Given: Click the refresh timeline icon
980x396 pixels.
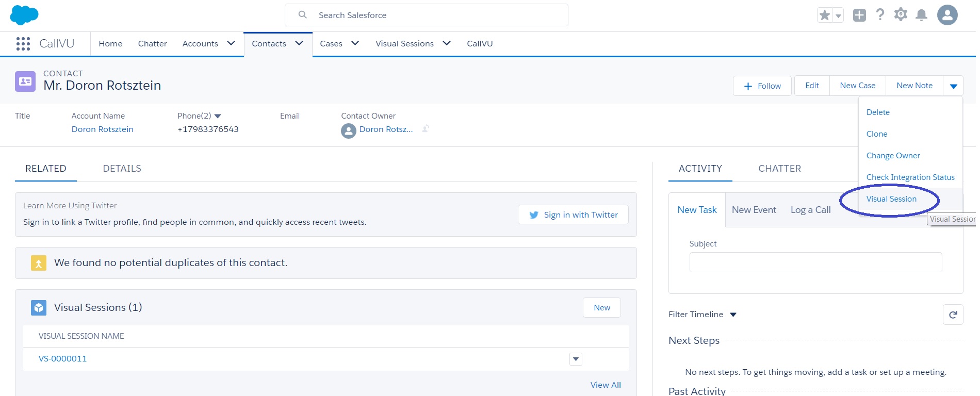Looking at the screenshot, I should [953, 315].
